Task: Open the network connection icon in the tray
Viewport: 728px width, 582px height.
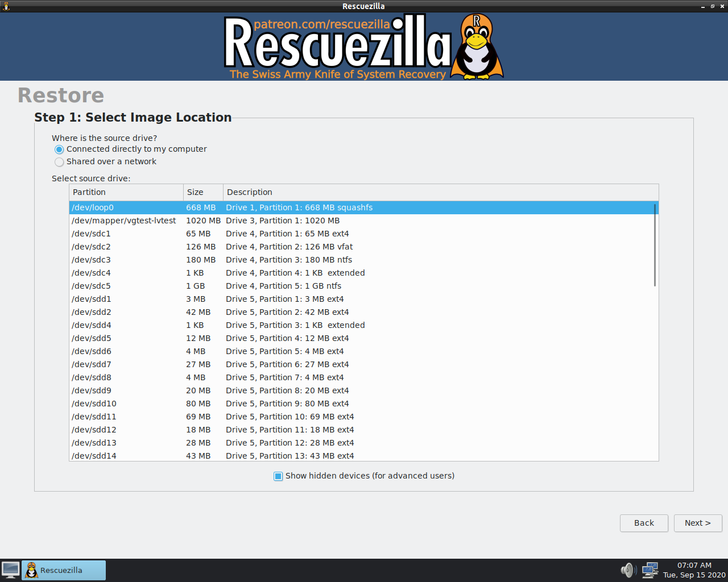Action: 650,570
